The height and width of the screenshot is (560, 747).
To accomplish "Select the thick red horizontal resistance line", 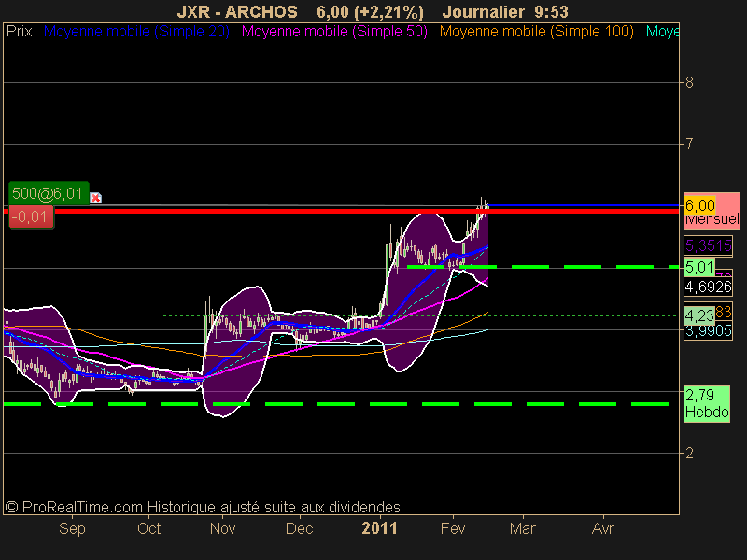I will 341,211.
